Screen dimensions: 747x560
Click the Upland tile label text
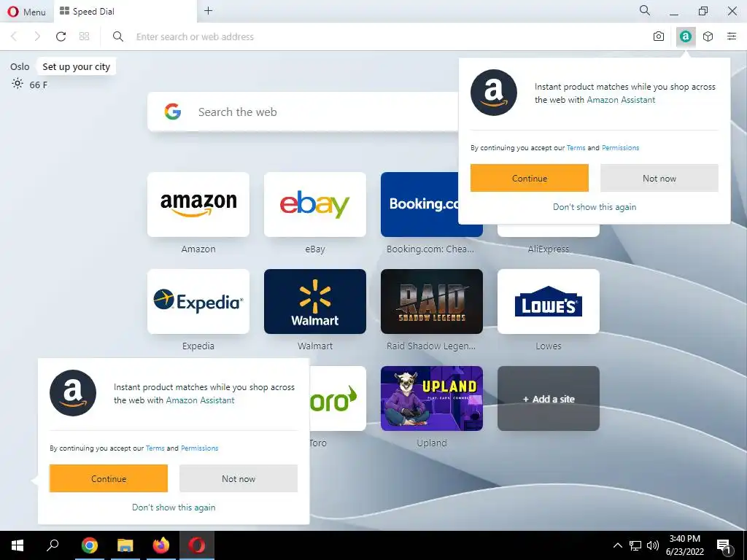click(x=432, y=443)
